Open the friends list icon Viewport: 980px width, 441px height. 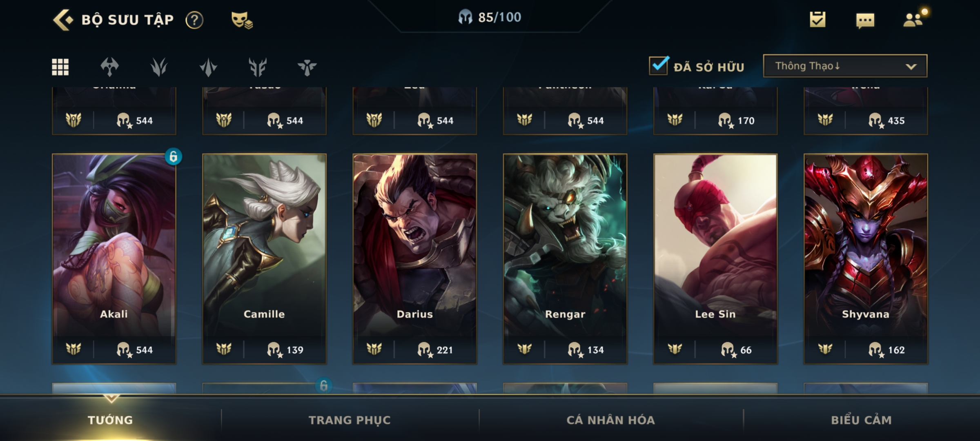(x=914, y=20)
